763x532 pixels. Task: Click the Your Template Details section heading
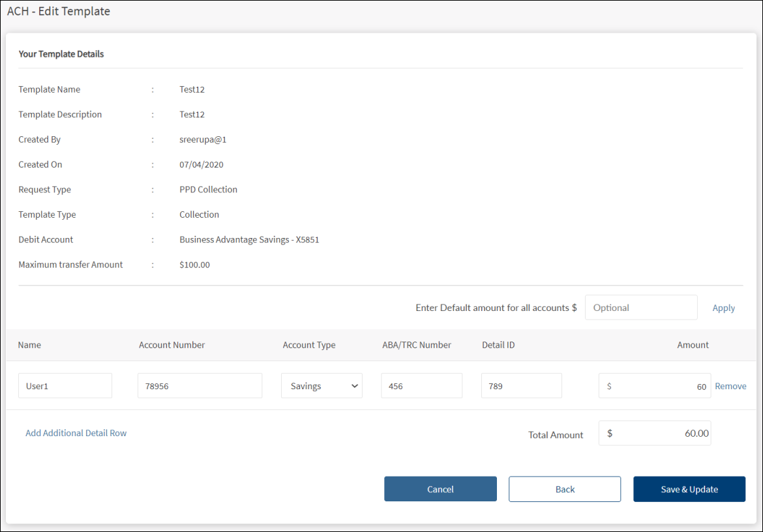tap(61, 54)
